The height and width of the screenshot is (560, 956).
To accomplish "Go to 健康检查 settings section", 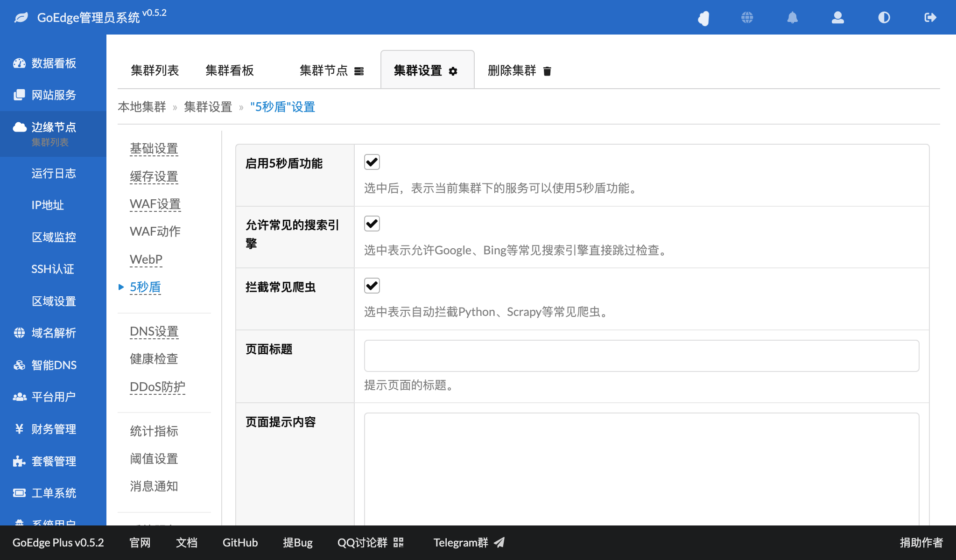I will [x=154, y=359].
